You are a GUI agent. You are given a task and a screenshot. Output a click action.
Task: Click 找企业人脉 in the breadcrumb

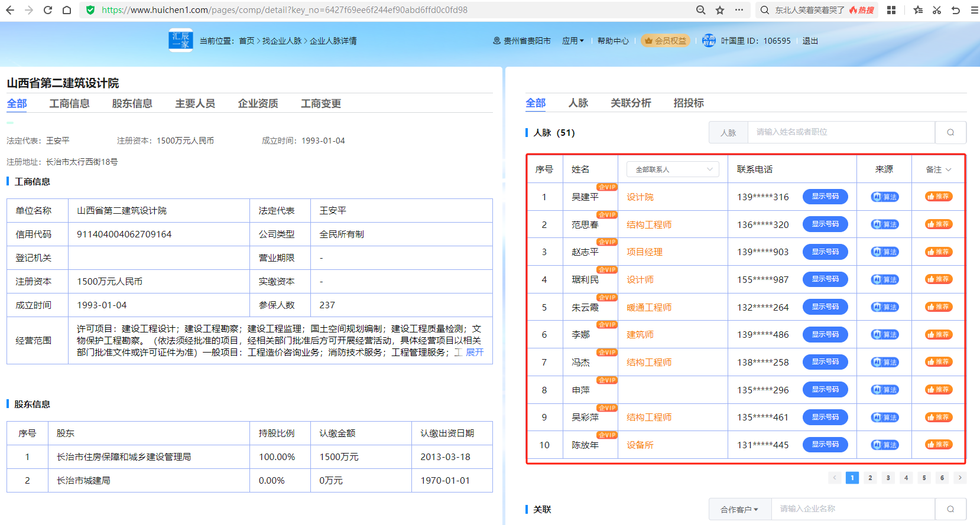282,41
